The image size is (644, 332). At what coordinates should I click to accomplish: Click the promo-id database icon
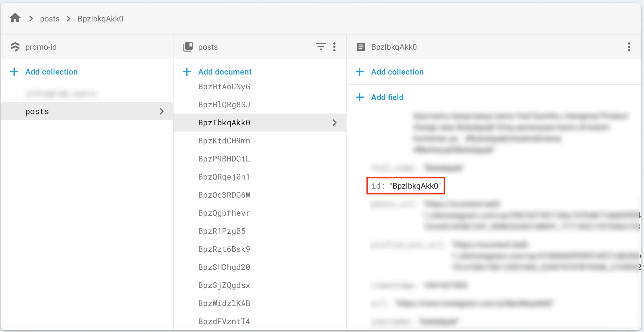15,47
